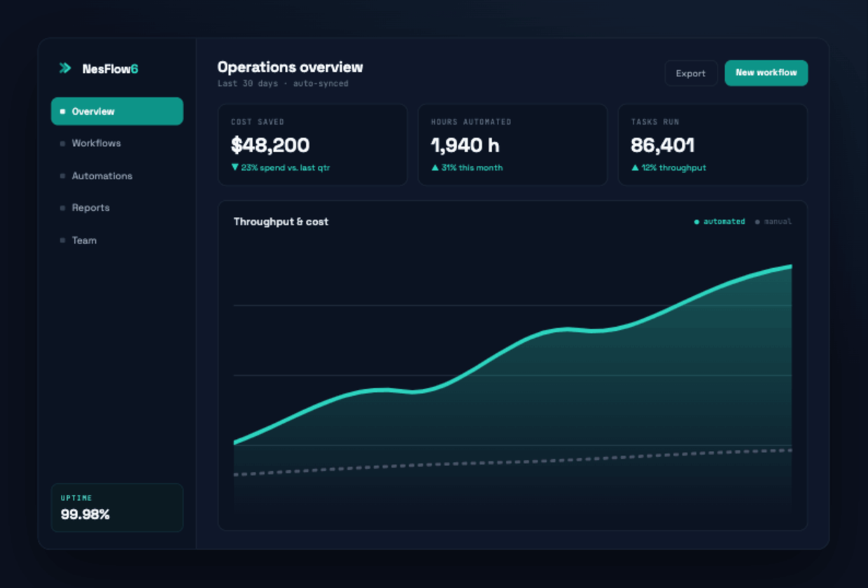Image resolution: width=868 pixels, height=588 pixels.
Task: Open the Team page
Action: 117,240
